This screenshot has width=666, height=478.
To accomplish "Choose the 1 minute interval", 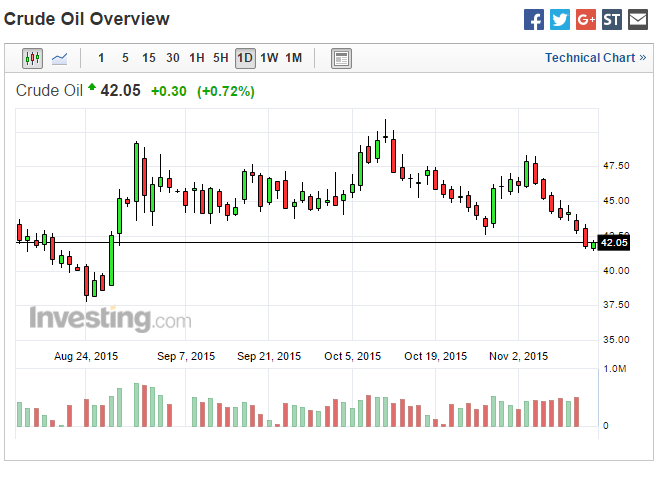I will coord(101,58).
